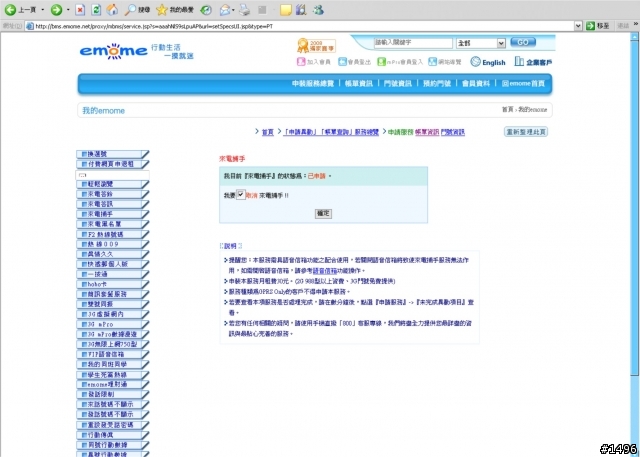This screenshot has height=457, width=640.
Task: Open the Mail button dropdown arrow
Action: coord(233,10)
